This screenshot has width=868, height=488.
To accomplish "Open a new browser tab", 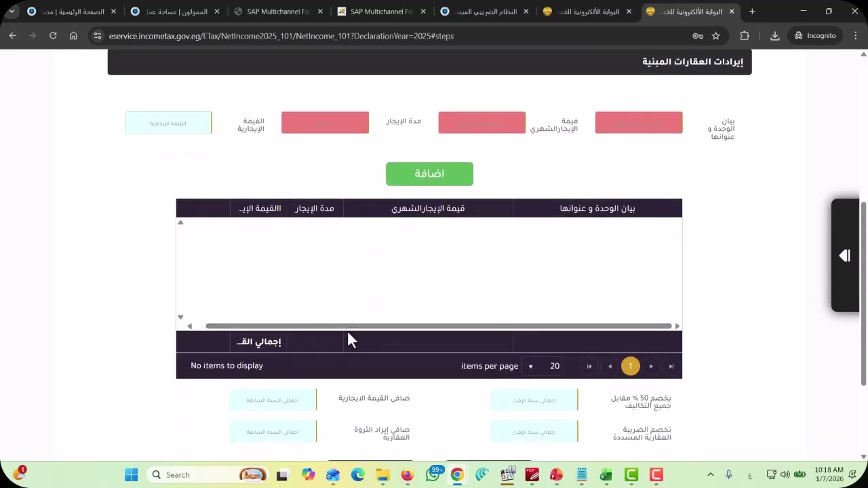I will 752,12.
